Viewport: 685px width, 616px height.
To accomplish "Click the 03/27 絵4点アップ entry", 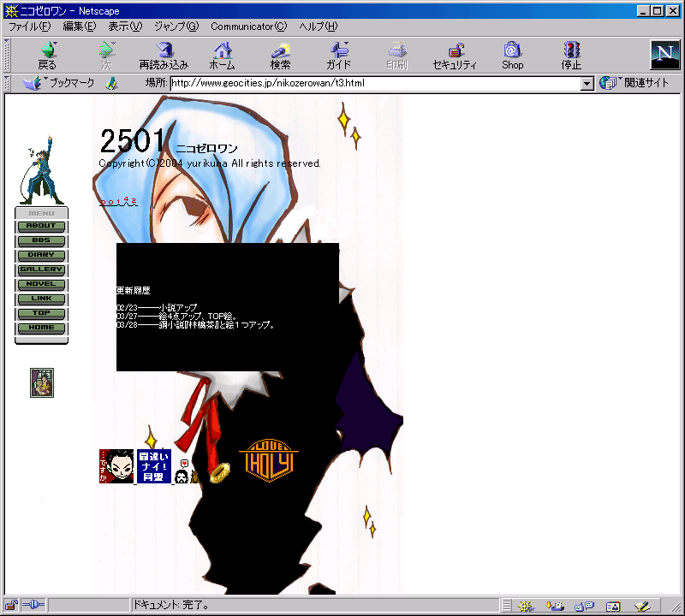I will (177, 316).
